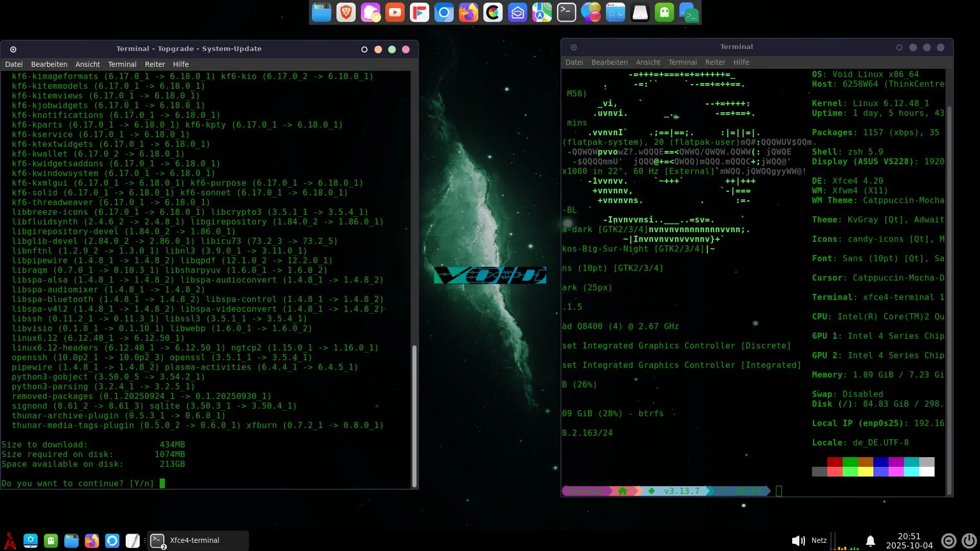Click the Topgrade terminal scrollbar handle
The height and width of the screenshot is (551, 980).
[414, 416]
